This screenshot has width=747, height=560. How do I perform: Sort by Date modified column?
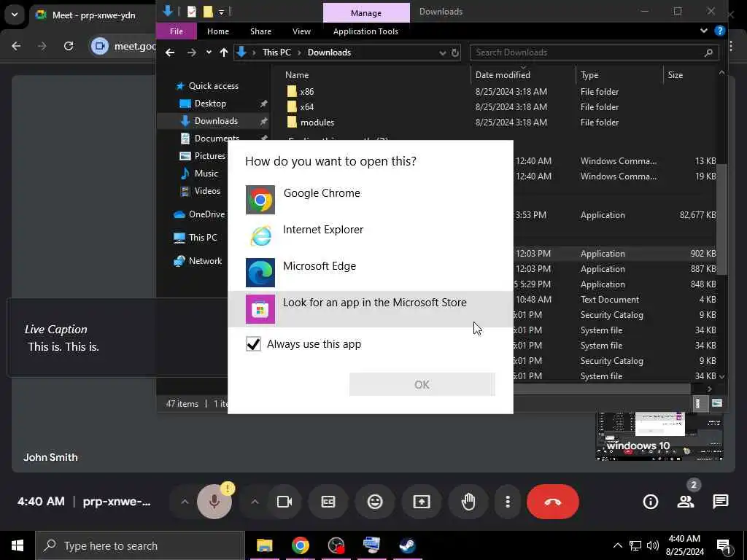click(503, 75)
